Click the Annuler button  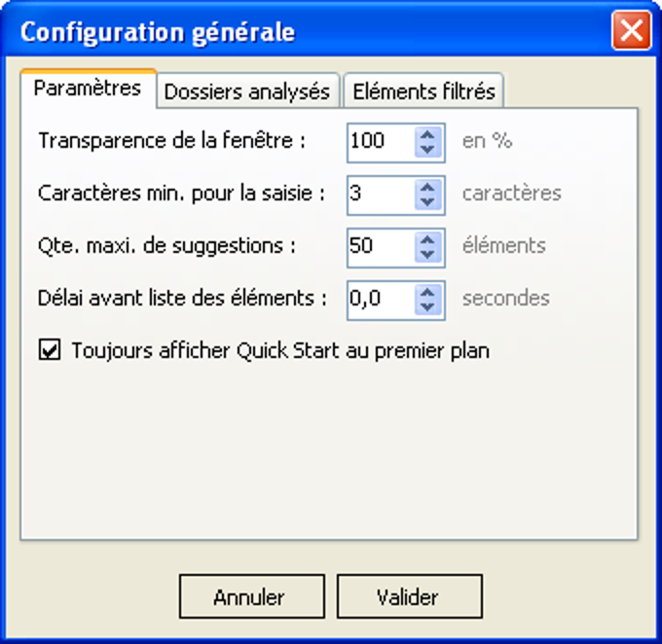[x=252, y=596]
